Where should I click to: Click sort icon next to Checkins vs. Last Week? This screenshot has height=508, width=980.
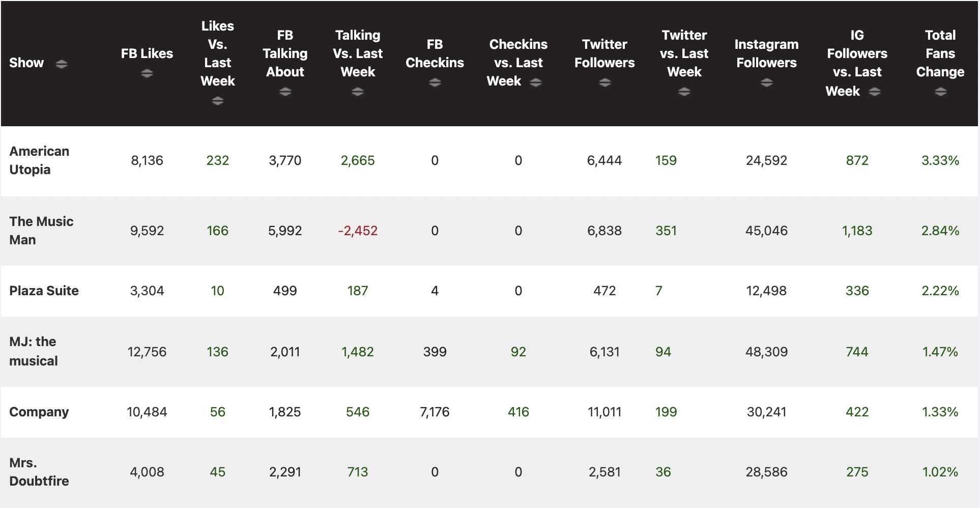tap(536, 82)
